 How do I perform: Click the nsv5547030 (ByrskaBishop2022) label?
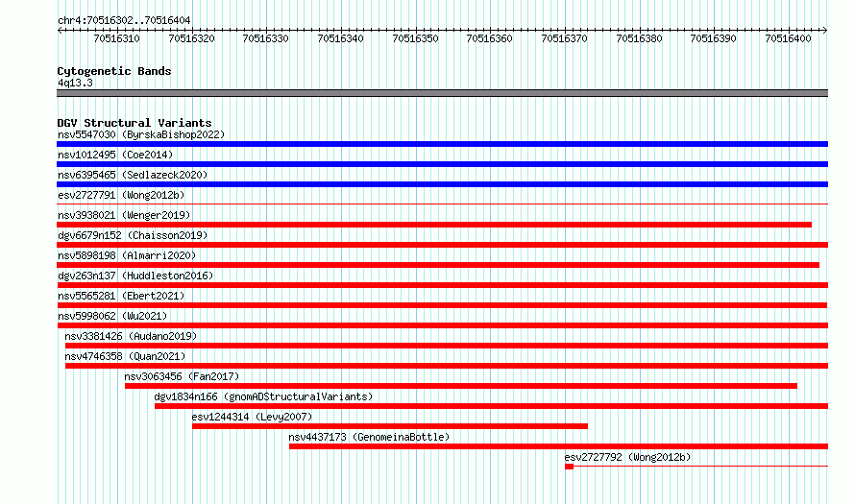coord(141,134)
